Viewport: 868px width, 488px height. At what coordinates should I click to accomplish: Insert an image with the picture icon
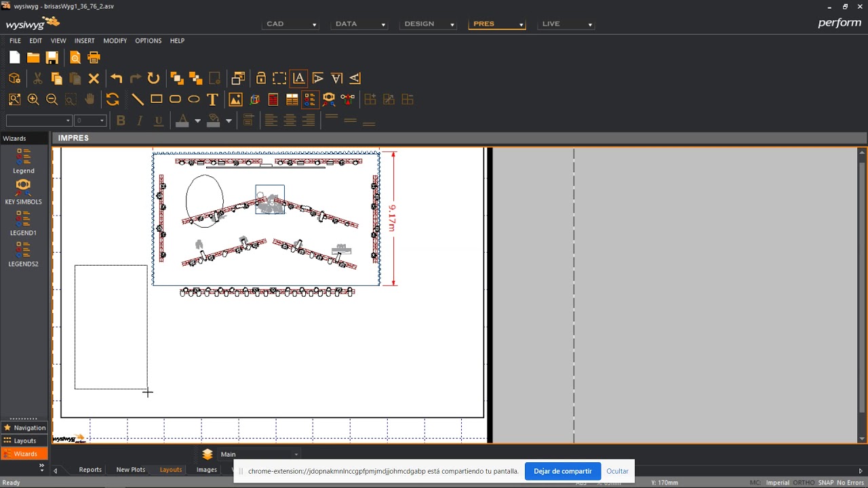click(235, 100)
